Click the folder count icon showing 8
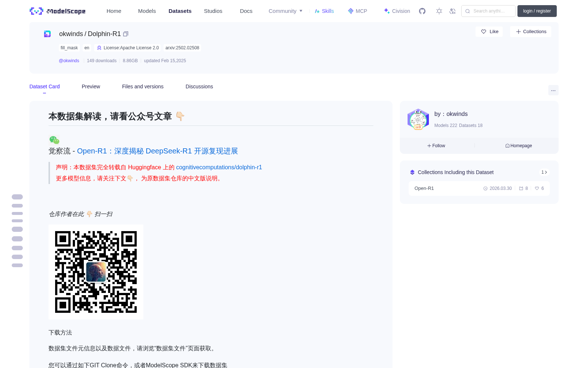 pos(521,188)
